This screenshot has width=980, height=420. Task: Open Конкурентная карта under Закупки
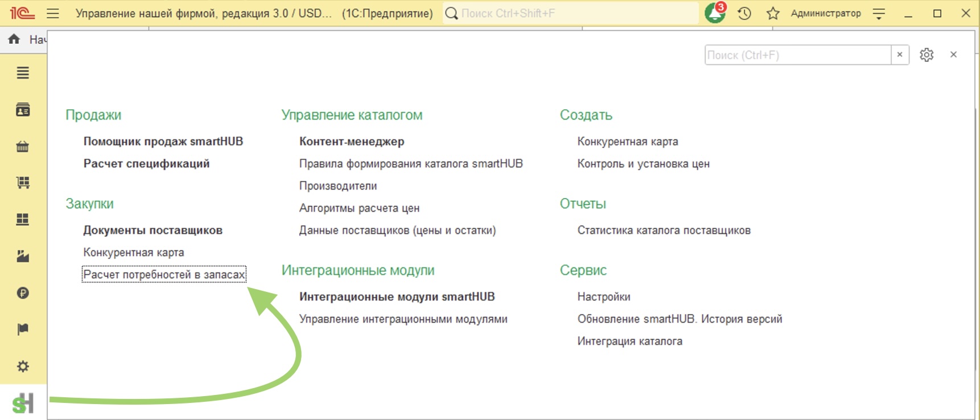(x=134, y=252)
